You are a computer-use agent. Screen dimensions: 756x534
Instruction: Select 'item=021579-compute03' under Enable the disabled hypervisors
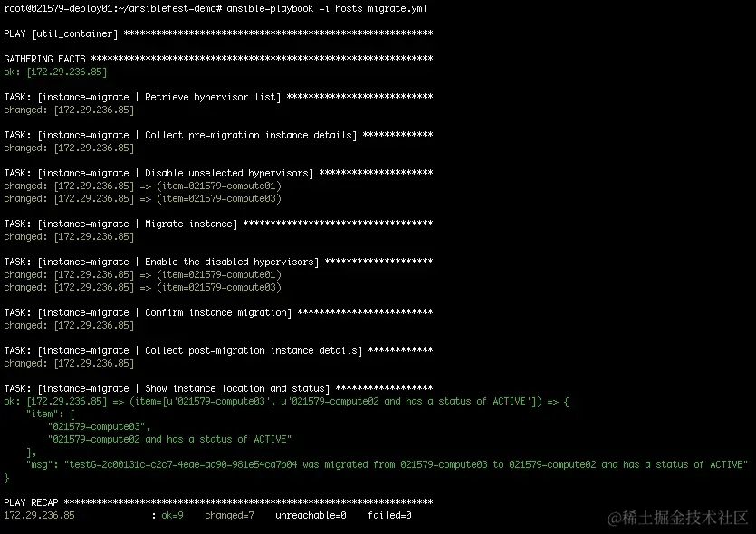(219, 287)
